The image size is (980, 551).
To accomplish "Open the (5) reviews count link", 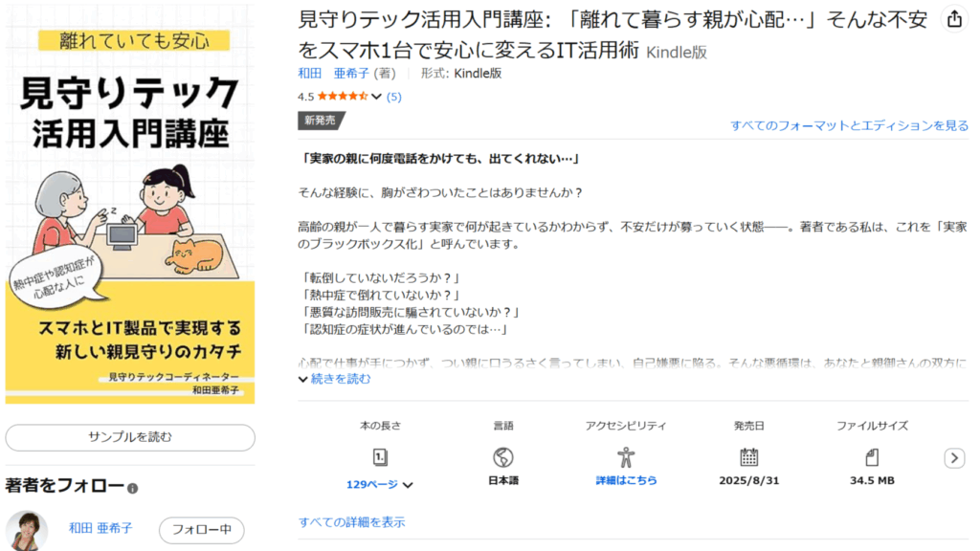I will coord(393,97).
